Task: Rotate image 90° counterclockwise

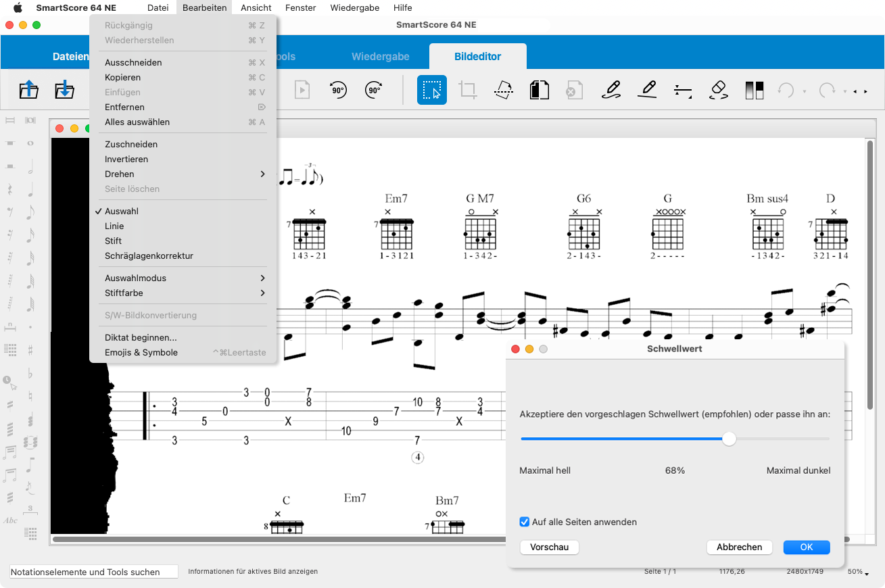Action: tap(338, 90)
